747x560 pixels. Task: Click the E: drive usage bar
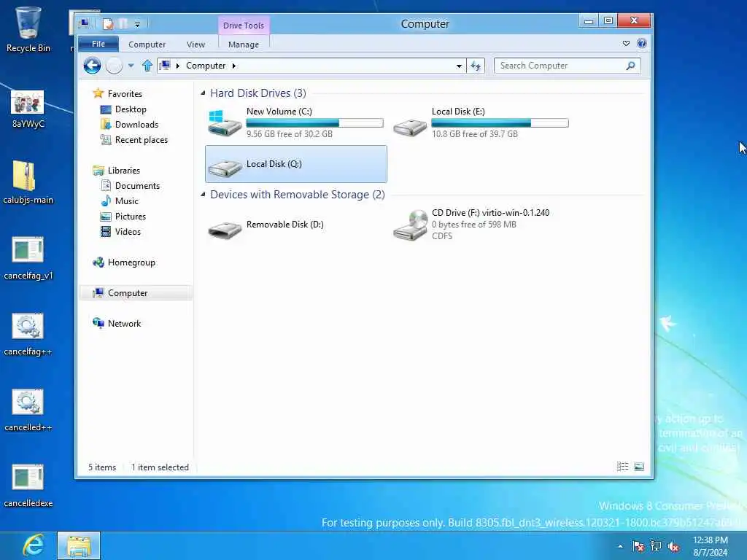point(500,122)
